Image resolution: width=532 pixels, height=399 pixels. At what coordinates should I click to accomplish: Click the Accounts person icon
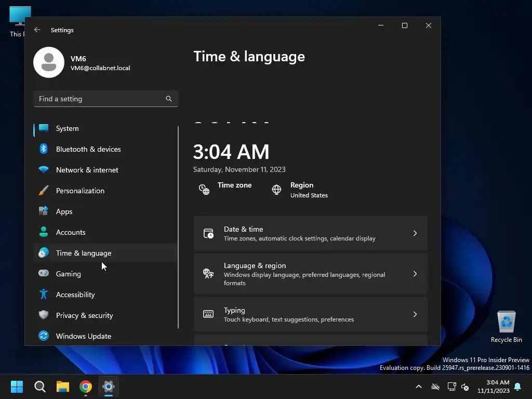point(44,232)
